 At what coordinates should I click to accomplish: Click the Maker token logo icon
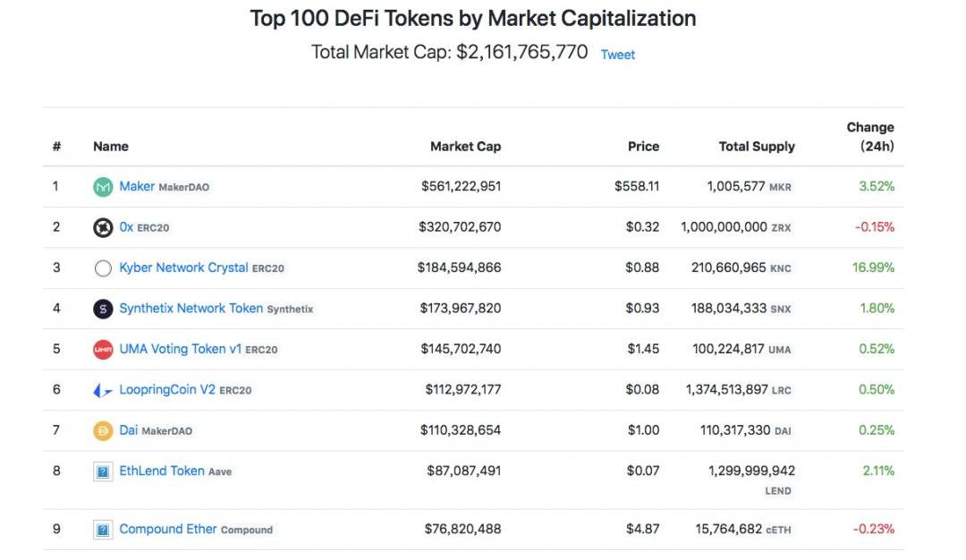click(x=103, y=187)
